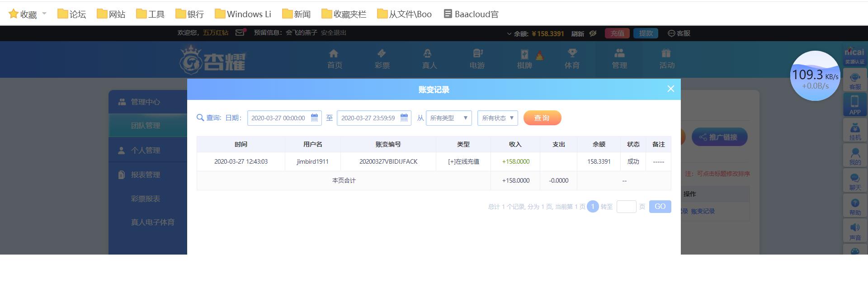Open the 工具 bookmark folder
This screenshot has height=293, width=868.
150,14
